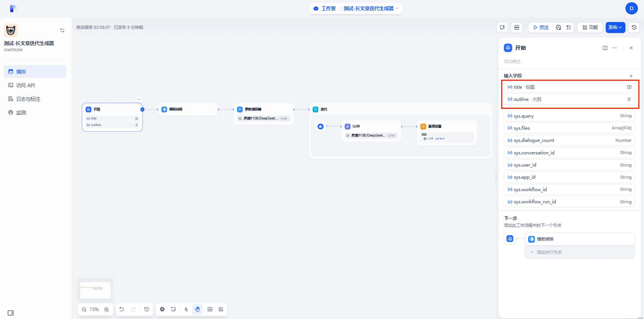
Task: Go to 访问 API in sidebar
Action: tap(25, 85)
